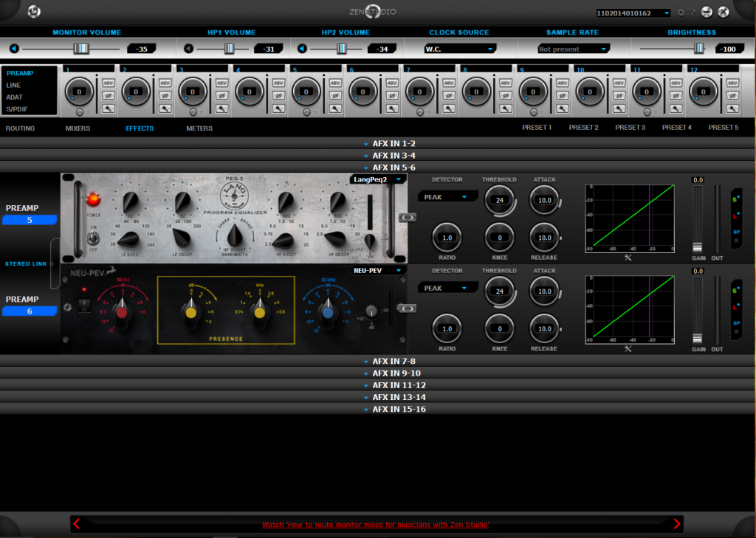This screenshot has height=538, width=756.
Task: Load Preset 3
Action: click(630, 128)
